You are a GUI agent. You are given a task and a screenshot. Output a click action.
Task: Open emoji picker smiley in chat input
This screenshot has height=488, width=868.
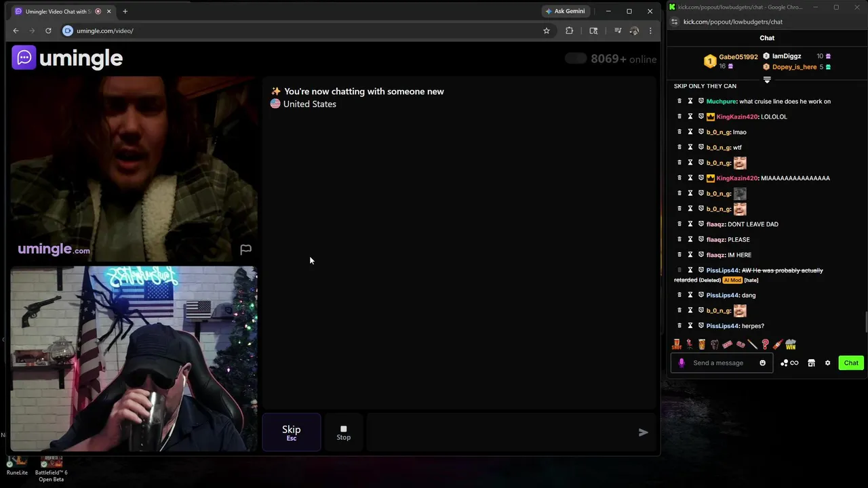pos(762,363)
